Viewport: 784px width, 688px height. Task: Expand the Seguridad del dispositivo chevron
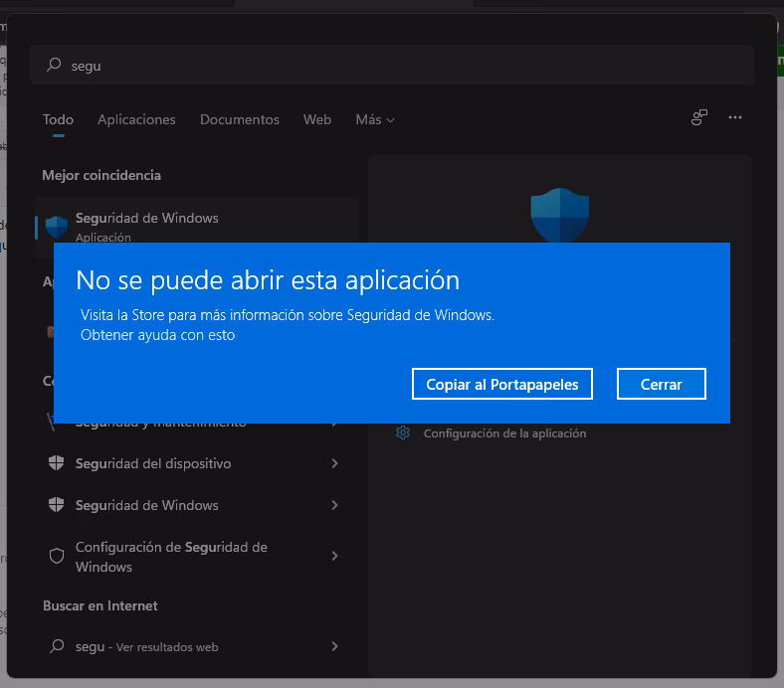tap(334, 463)
